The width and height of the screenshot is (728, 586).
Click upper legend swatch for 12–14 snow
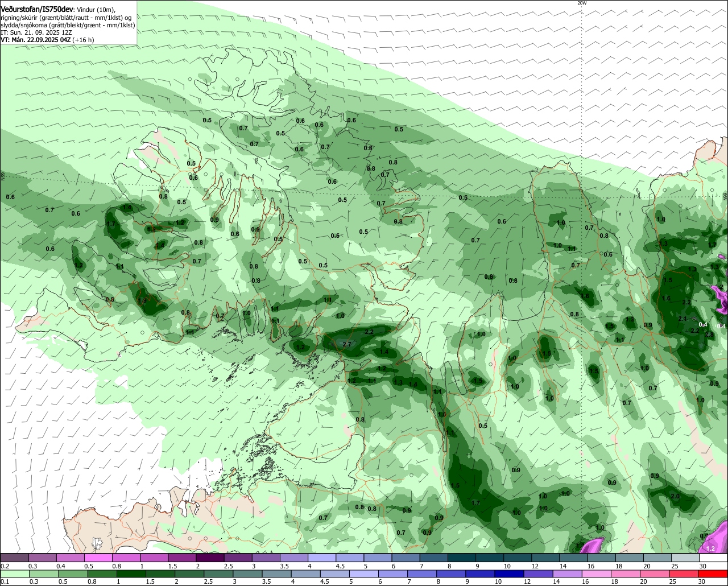(546, 558)
